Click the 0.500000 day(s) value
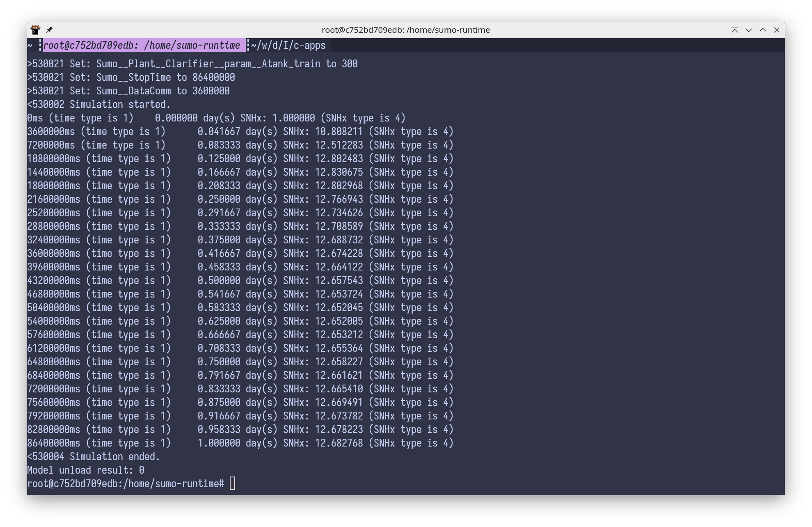The height and width of the screenshot is (527, 812). (219, 280)
